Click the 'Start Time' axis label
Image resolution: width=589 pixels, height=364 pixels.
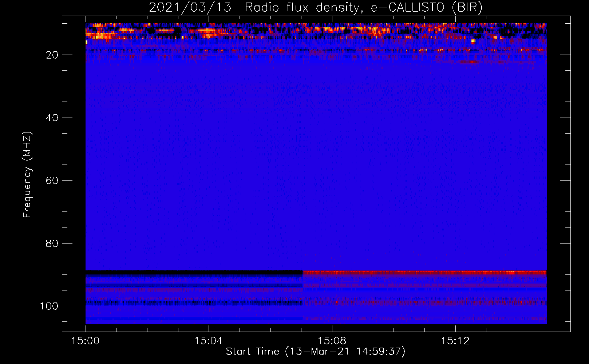[316, 352]
